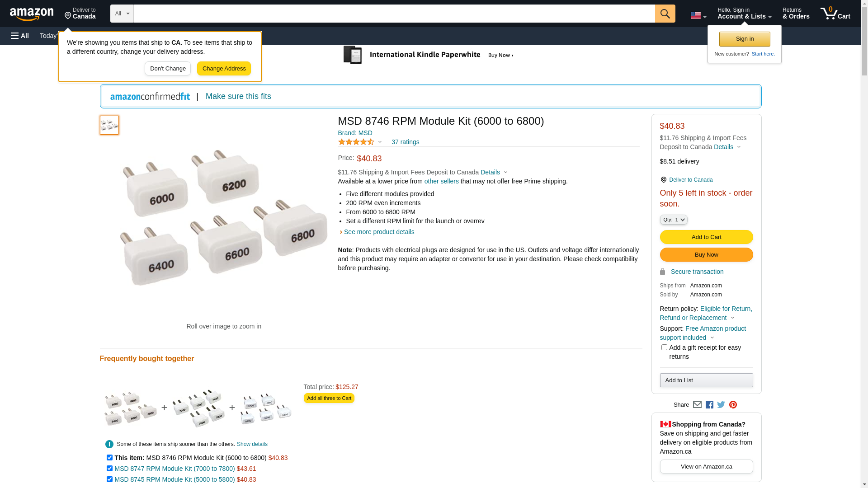Uncheck MSD 8745 RPM Module Kit item
The image size is (868, 488).
(x=109, y=479)
